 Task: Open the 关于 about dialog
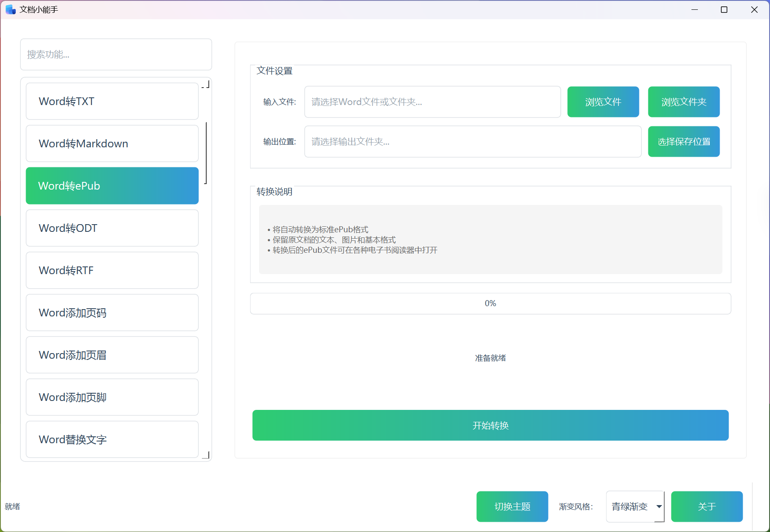pos(706,506)
